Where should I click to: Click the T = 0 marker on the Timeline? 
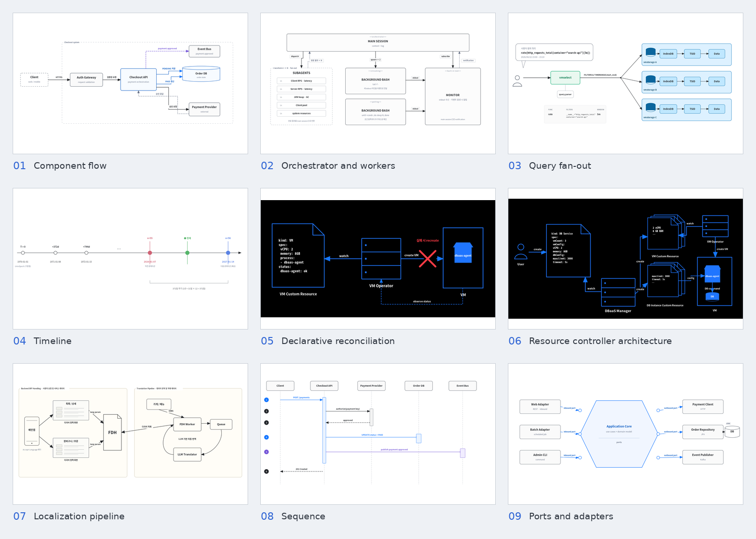point(23,253)
